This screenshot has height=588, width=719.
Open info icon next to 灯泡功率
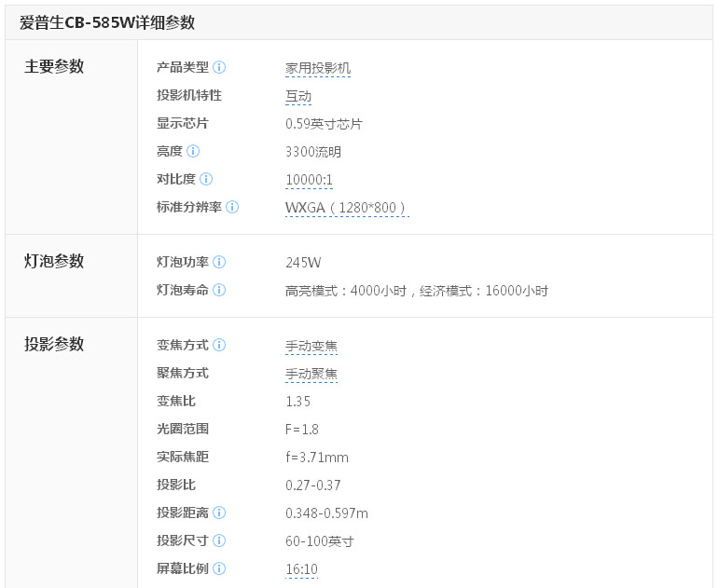(x=219, y=262)
